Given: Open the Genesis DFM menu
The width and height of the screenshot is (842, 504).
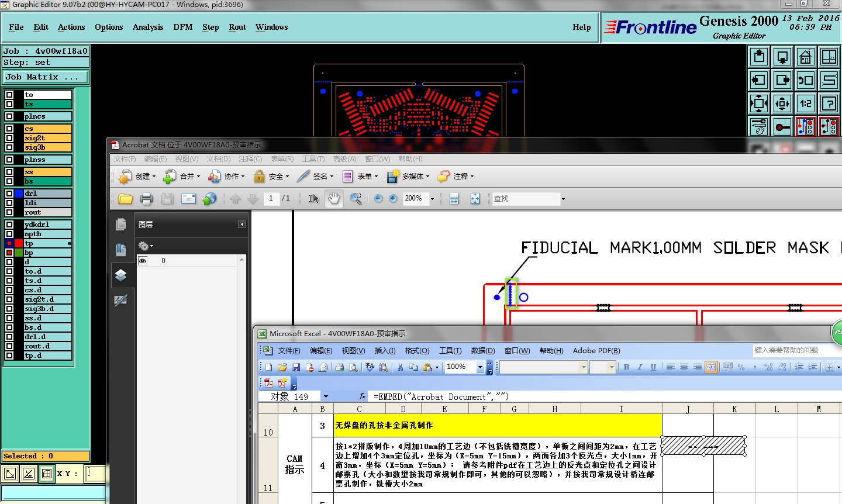Looking at the screenshot, I should click(183, 27).
